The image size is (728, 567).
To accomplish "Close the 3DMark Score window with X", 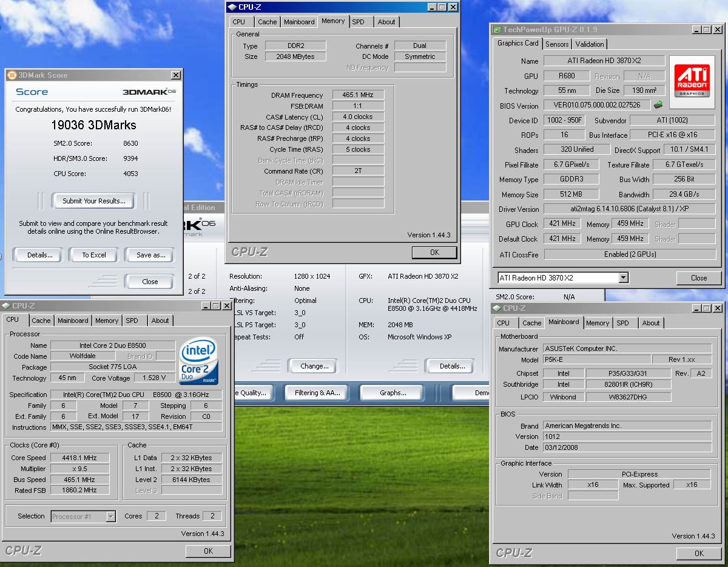I will [x=176, y=75].
